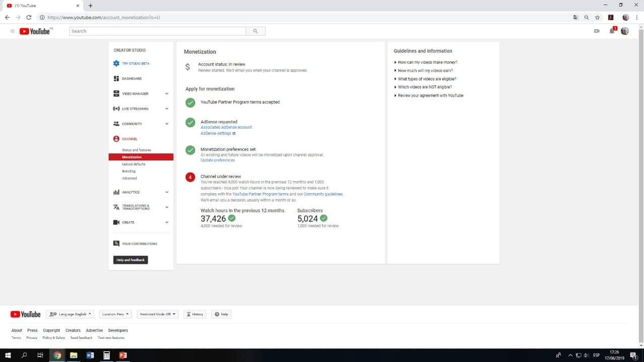Click the search magnifier button

255,31
